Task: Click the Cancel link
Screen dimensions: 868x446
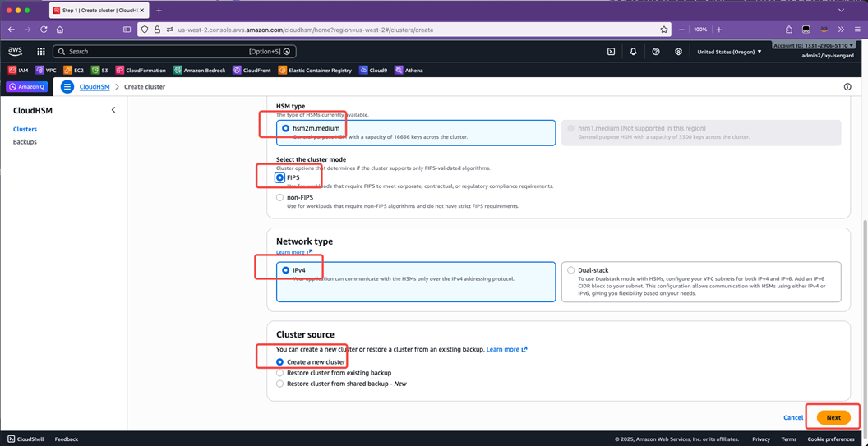Action: (793, 417)
